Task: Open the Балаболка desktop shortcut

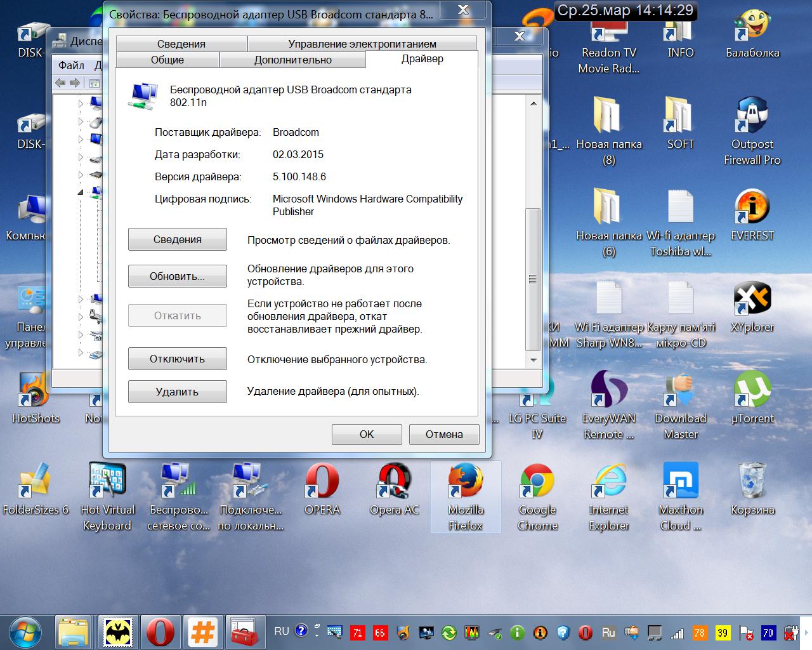Action: tap(752, 27)
